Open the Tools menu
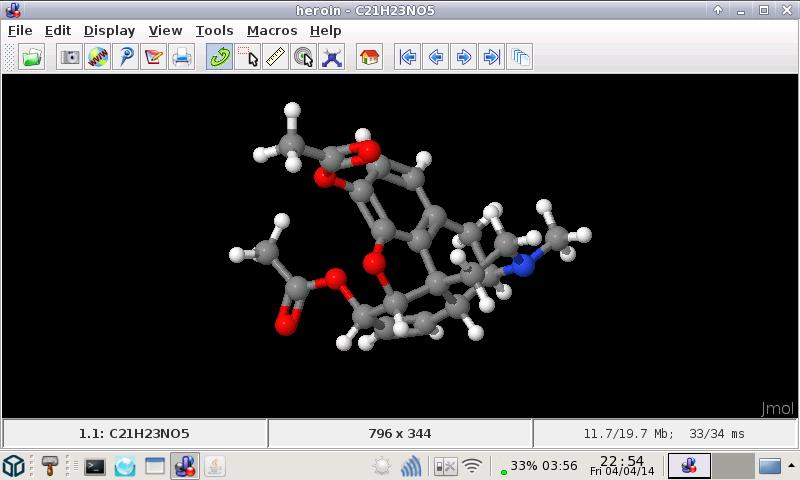 214,31
